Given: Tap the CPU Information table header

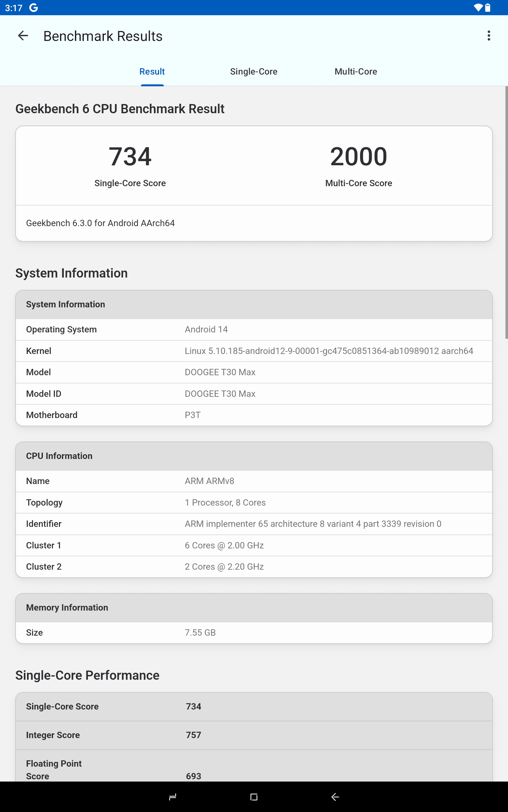Looking at the screenshot, I should 254,456.
